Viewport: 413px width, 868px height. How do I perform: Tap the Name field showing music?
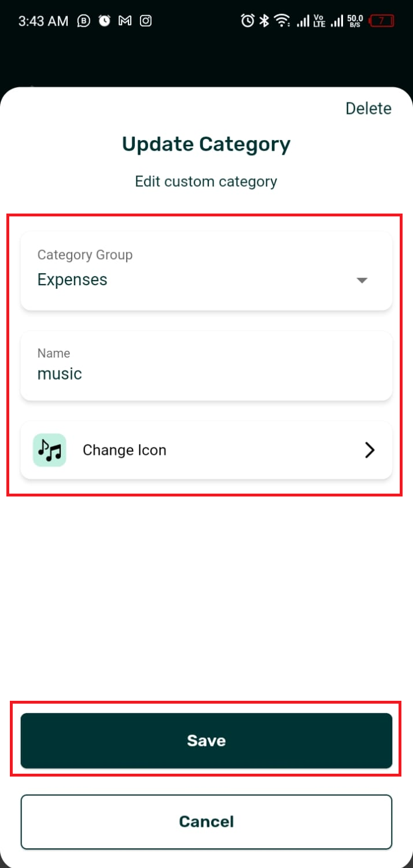point(207,366)
